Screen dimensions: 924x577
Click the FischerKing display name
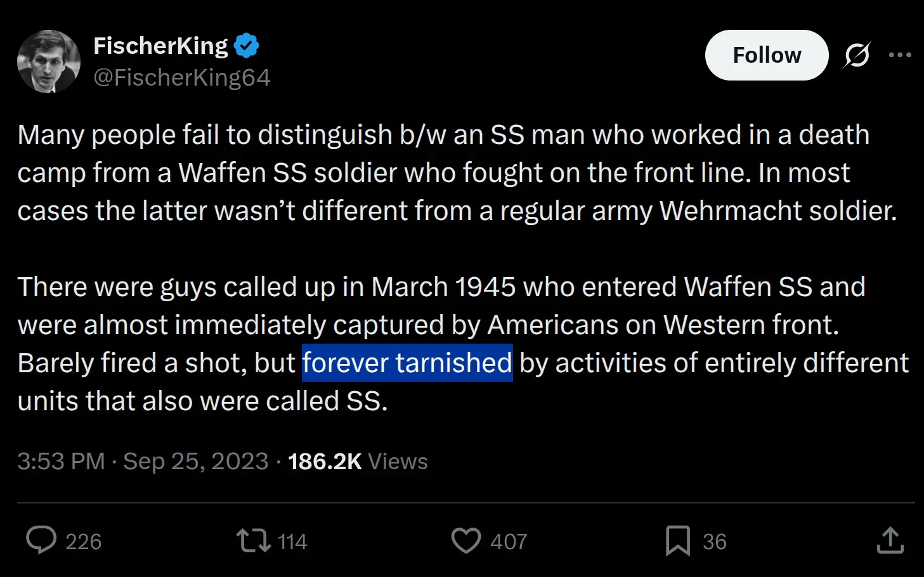point(160,46)
